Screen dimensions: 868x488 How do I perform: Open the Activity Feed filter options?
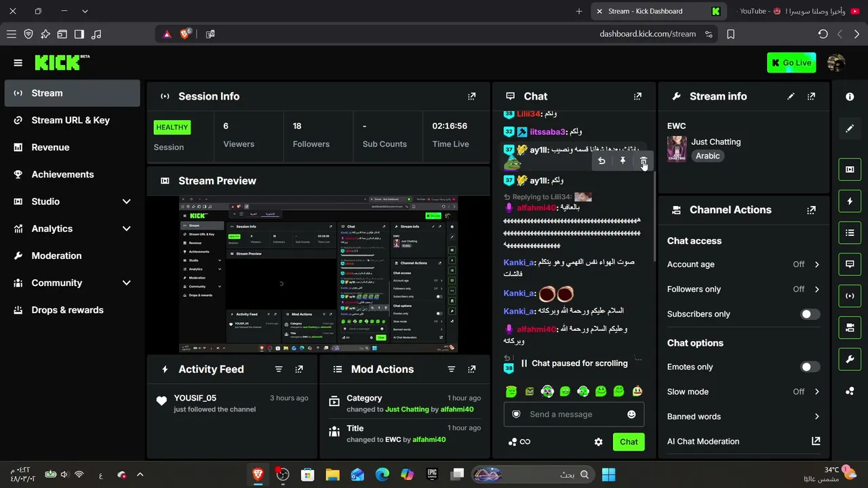[x=279, y=369]
